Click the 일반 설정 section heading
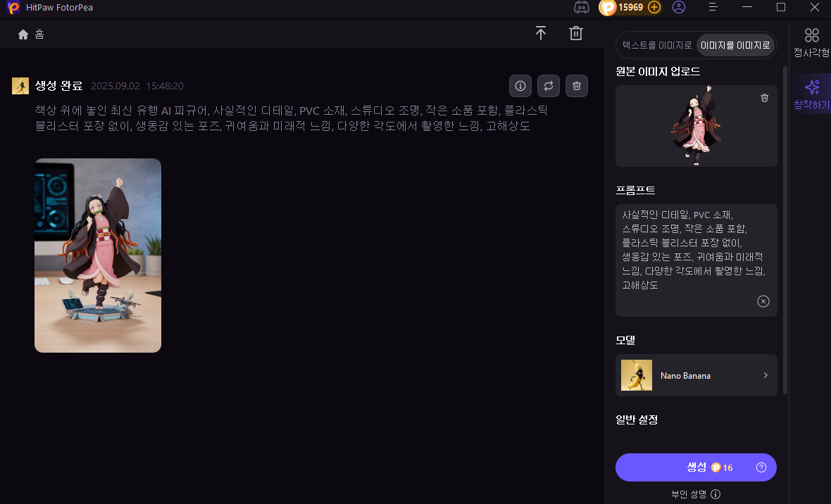This screenshot has height=504, width=831. (x=637, y=420)
